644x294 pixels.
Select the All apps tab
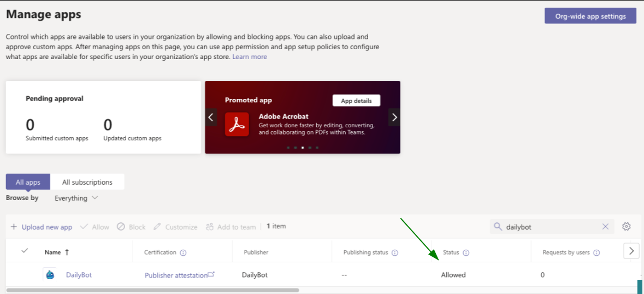[x=27, y=182]
